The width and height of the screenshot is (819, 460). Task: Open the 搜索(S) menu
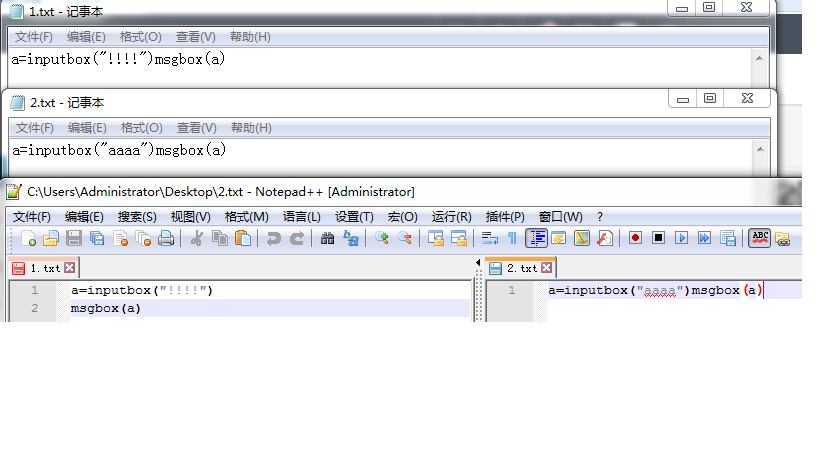coord(137,217)
